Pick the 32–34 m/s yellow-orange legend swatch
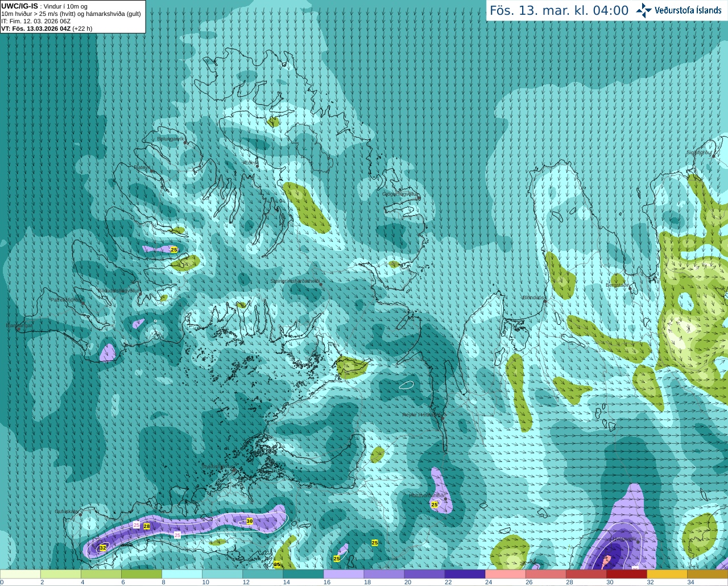Screen dimensions: 728x586 (667, 574)
